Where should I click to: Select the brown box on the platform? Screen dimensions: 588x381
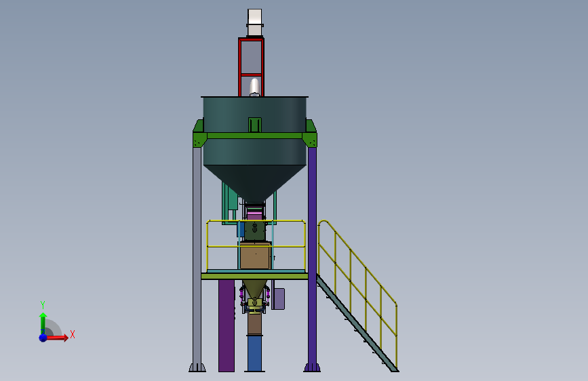click(x=255, y=256)
